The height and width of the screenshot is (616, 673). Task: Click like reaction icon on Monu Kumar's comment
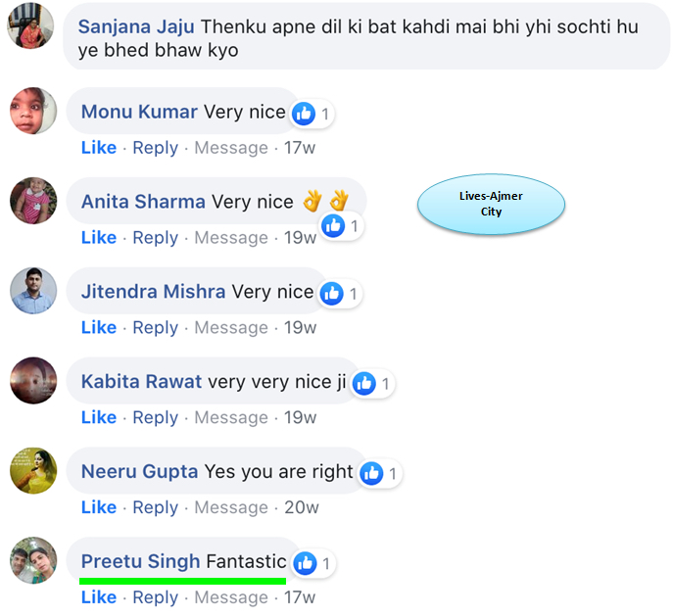304,114
